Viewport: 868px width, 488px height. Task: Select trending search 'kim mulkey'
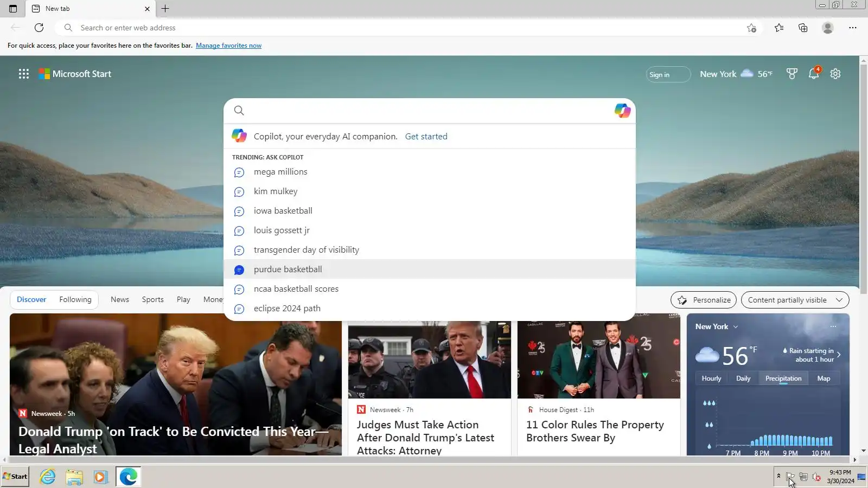click(x=430, y=191)
